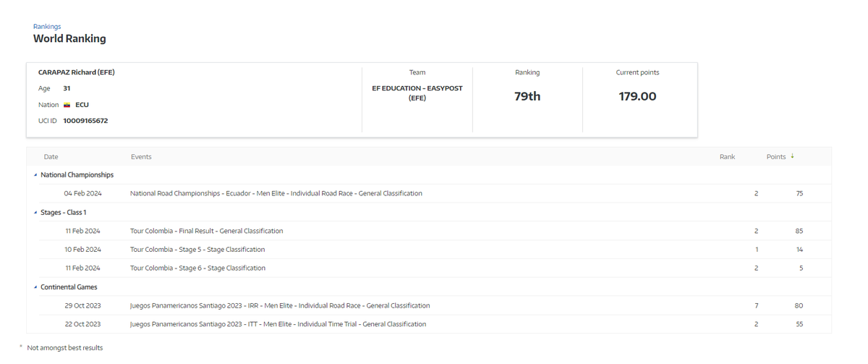The height and width of the screenshot is (364, 868).
Task: Click rider name CARAPAZ Richard (EFE)
Action: [x=77, y=72]
